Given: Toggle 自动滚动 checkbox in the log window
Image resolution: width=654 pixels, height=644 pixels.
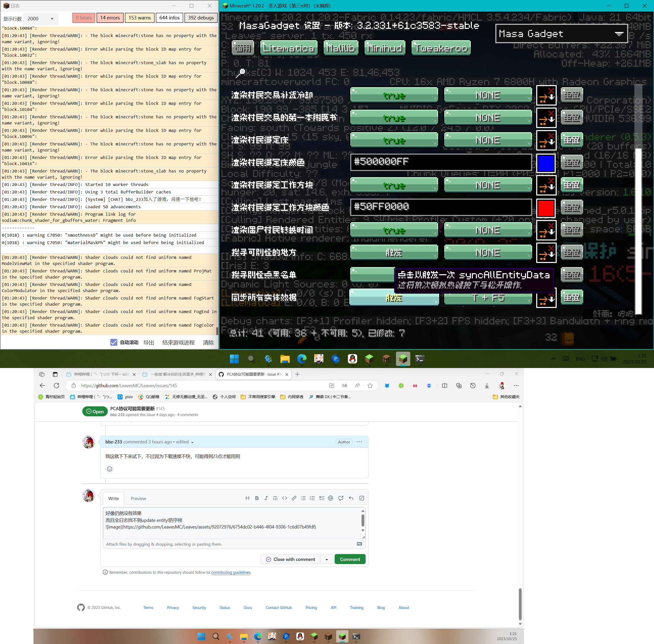Looking at the screenshot, I should click(114, 342).
